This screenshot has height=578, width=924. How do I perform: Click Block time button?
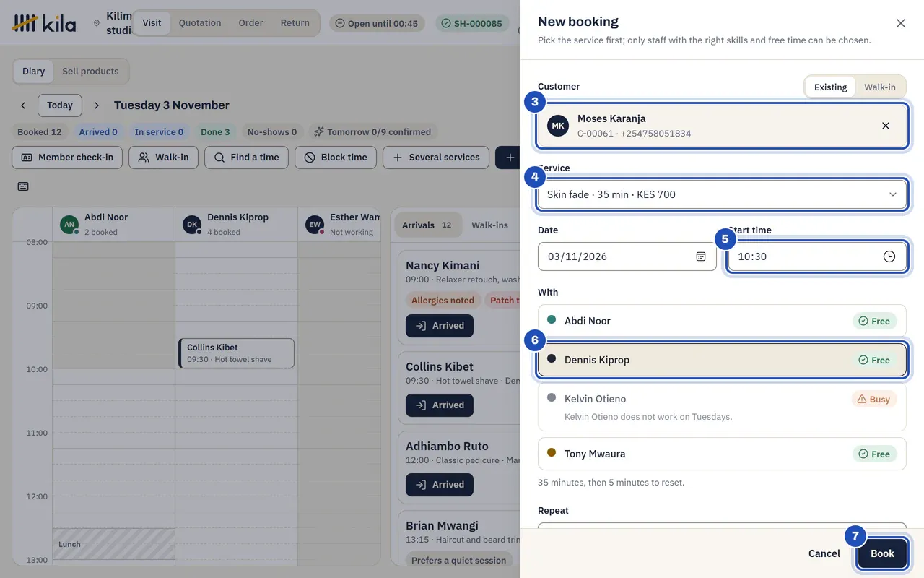(336, 158)
